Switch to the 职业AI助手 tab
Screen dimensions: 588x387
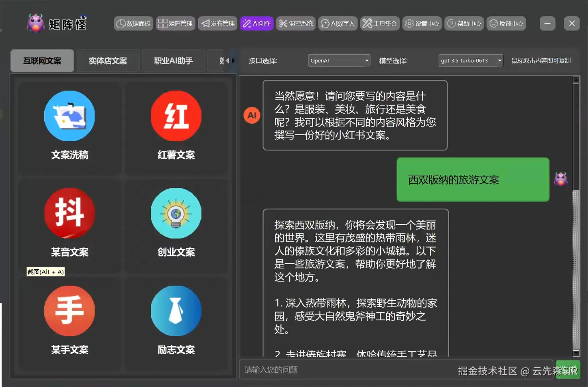pyautogui.click(x=173, y=61)
